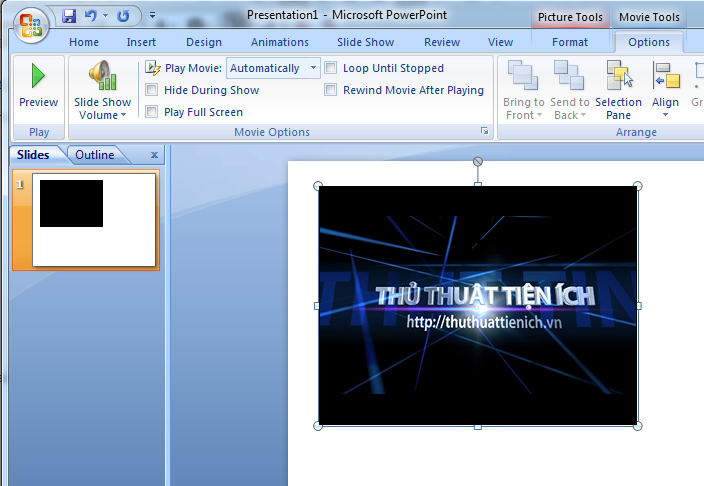Select slide 1 thumbnail
The height and width of the screenshot is (486, 704).
pos(94,220)
